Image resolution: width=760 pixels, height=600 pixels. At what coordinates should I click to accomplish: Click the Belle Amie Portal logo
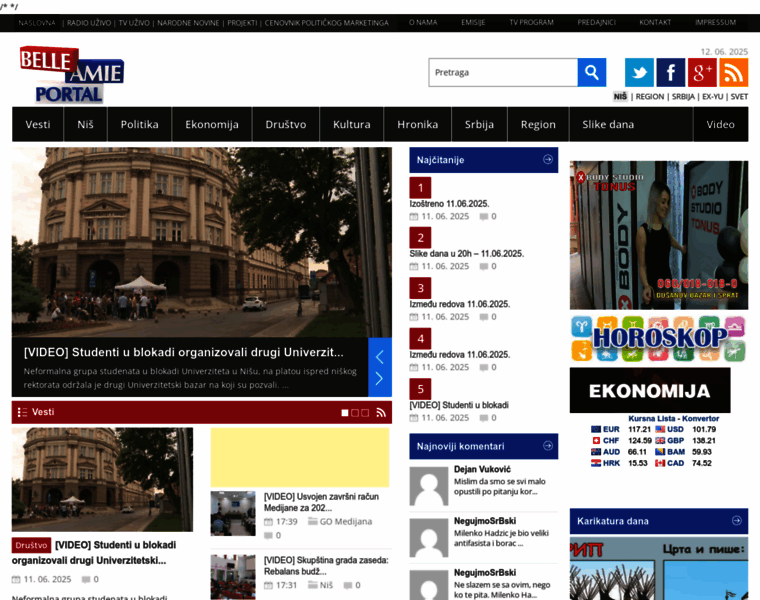(71, 75)
